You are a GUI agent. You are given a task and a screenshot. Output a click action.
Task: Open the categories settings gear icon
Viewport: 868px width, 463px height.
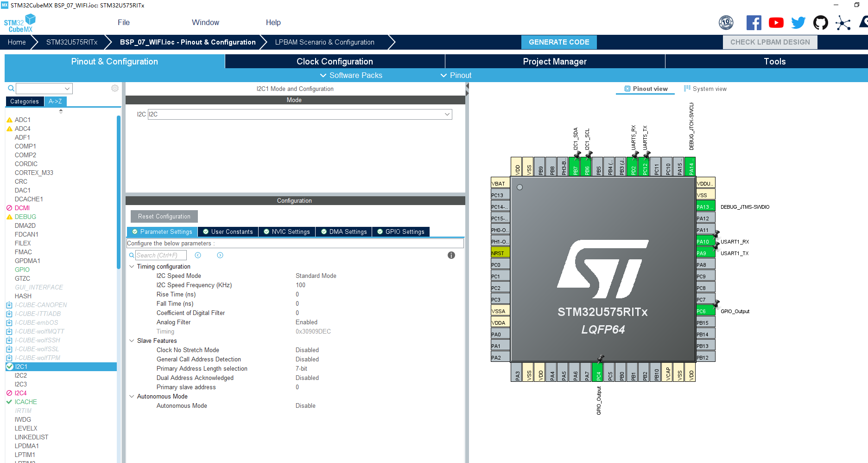click(x=115, y=88)
